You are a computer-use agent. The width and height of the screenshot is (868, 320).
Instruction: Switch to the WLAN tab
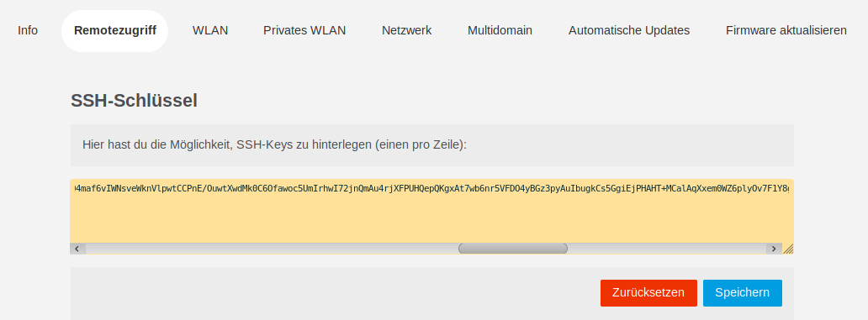click(210, 30)
